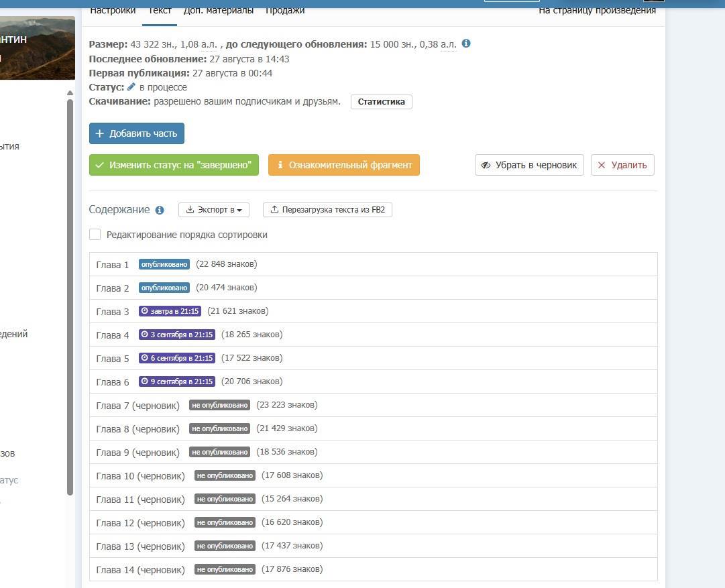Image resolution: width=725 pixels, height=588 pixels.
Task: Change status to "завершено"
Action: point(174,165)
